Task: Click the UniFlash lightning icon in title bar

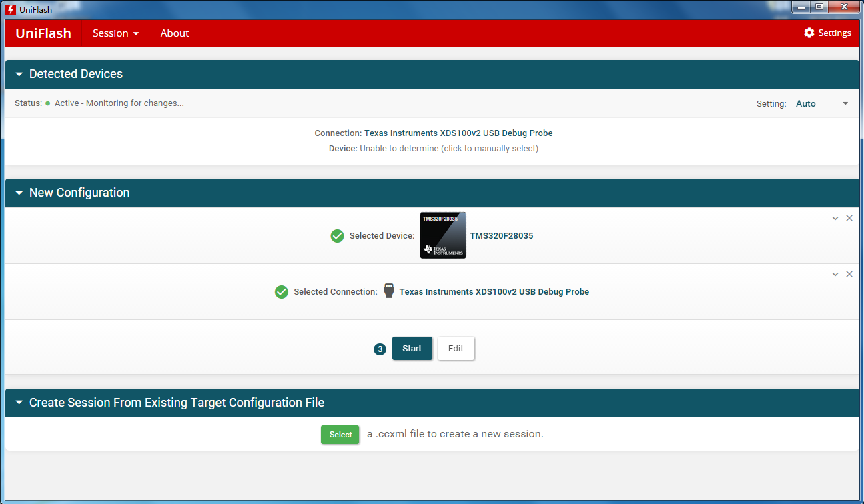Action: [10, 9]
